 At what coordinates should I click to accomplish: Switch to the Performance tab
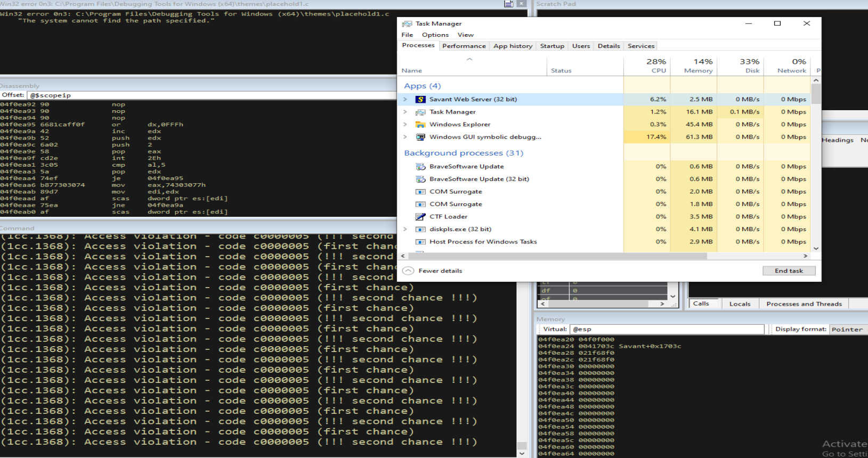click(464, 46)
